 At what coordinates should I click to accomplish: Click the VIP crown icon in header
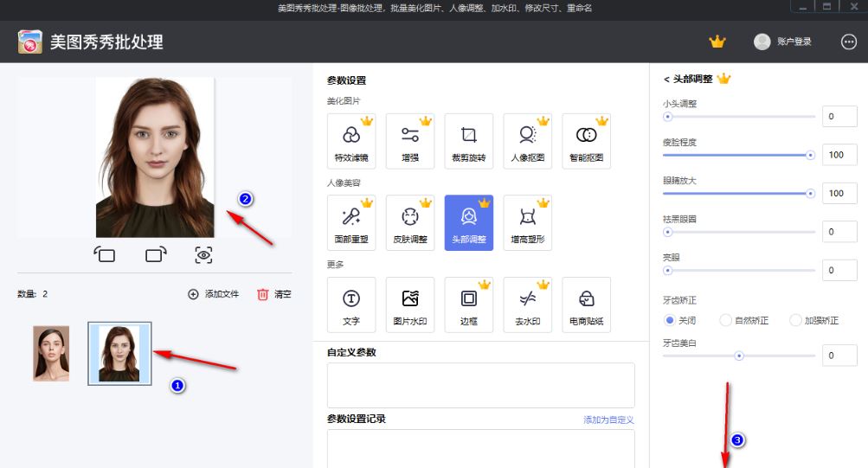click(x=717, y=42)
